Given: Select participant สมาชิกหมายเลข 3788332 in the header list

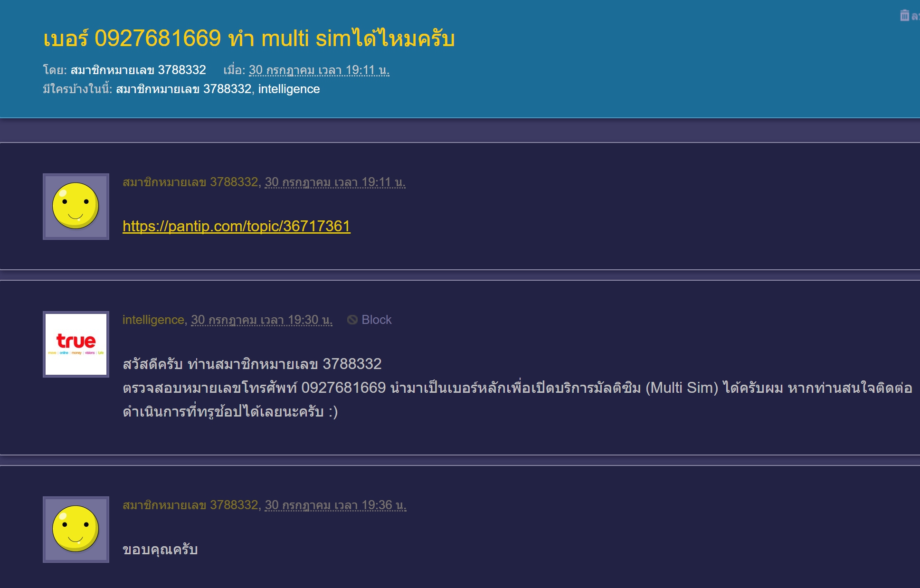Looking at the screenshot, I should [x=183, y=89].
